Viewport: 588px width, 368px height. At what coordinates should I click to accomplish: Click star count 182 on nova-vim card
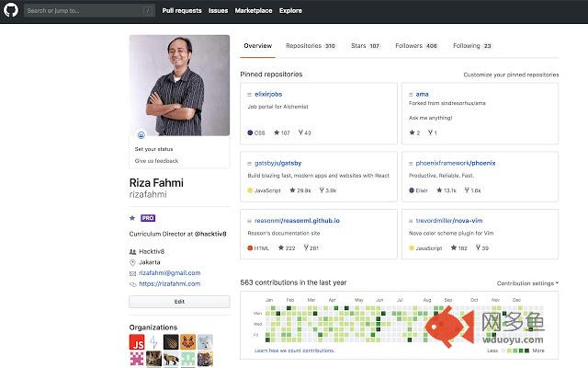459,247
